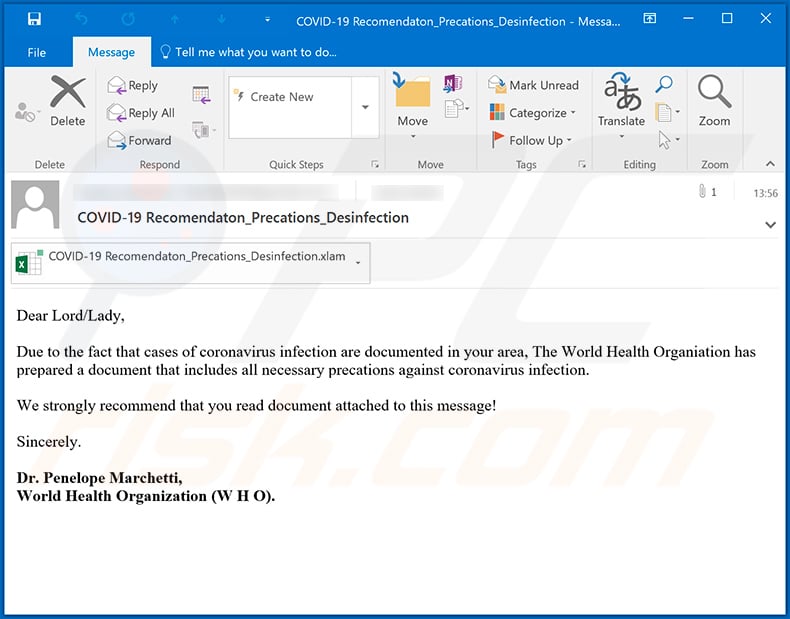Screen dimensions: 790x619
Task: Open the Related items icon in the Editing group
Action: [x=668, y=112]
